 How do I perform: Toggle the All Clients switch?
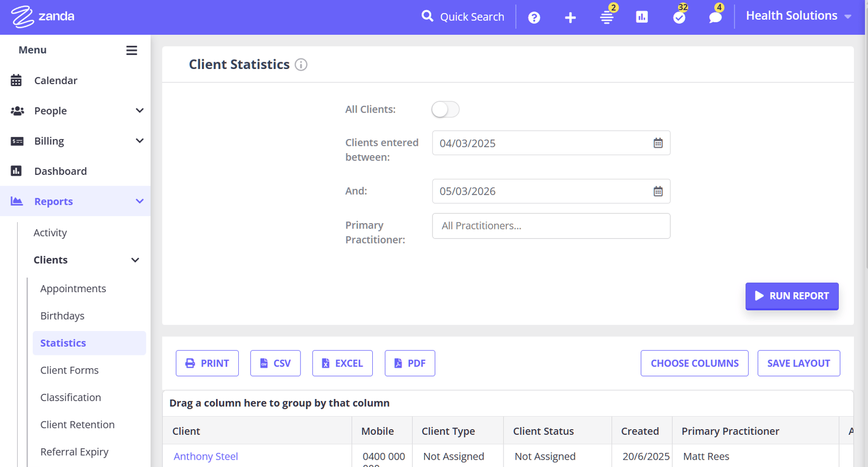(445, 109)
